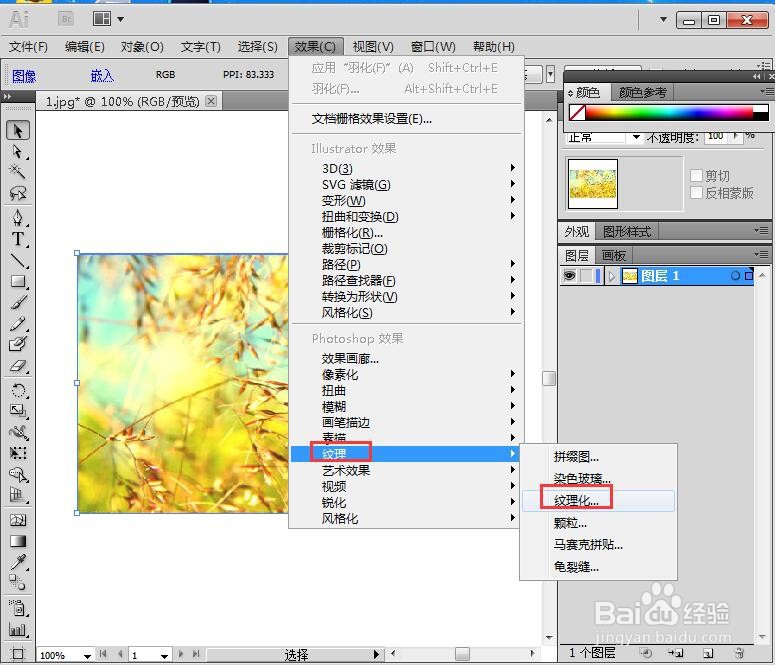Image resolution: width=775 pixels, height=665 pixels.
Task: Open Adobe Bridge via Br icon
Action: [x=66, y=19]
